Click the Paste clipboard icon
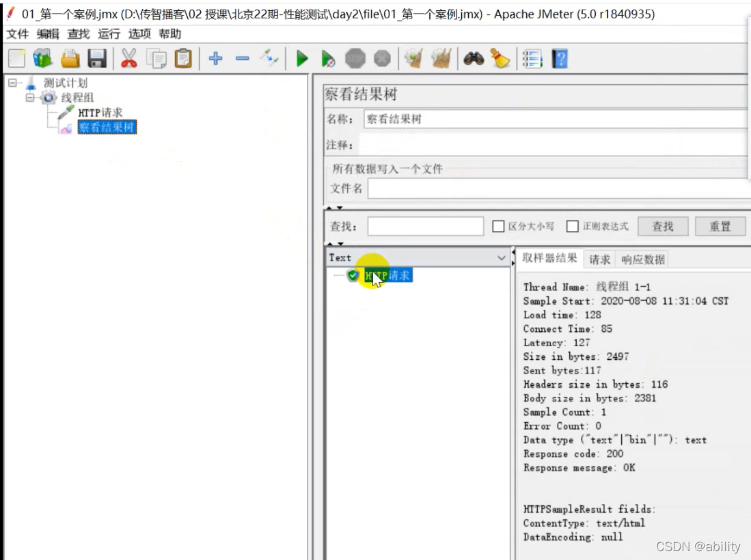Image resolution: width=751 pixels, height=560 pixels. pyautogui.click(x=183, y=59)
